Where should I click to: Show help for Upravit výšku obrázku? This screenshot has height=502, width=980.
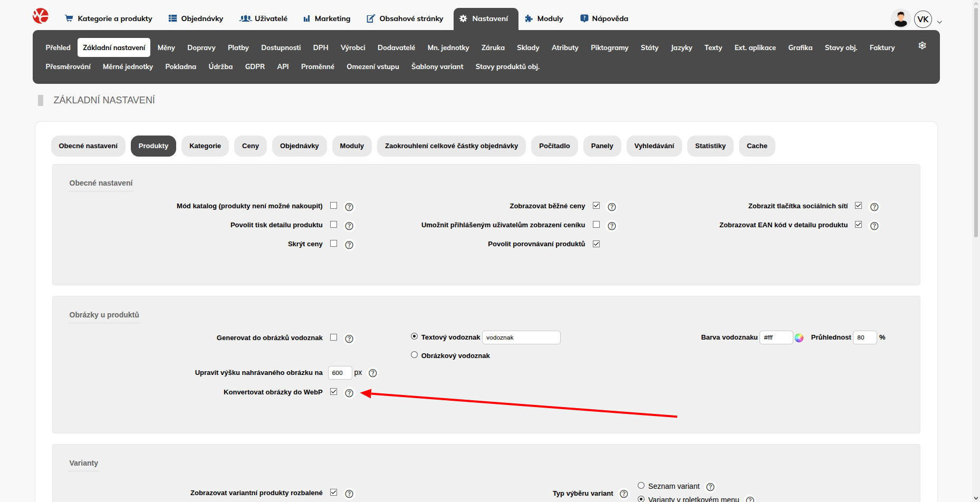373,373
